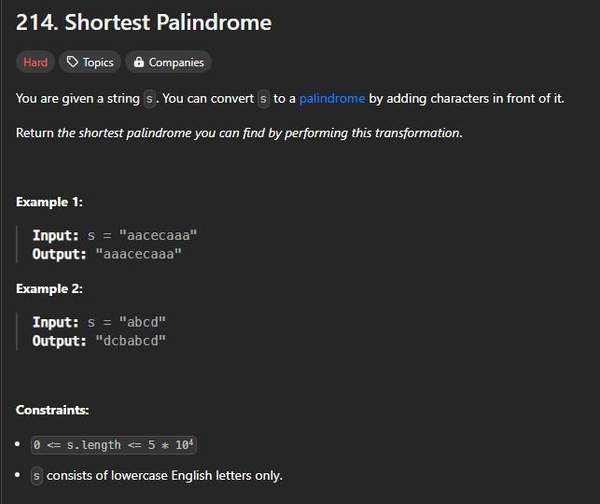The image size is (600, 504).
Task: Click the lock icon beside Companies
Action: click(138, 62)
